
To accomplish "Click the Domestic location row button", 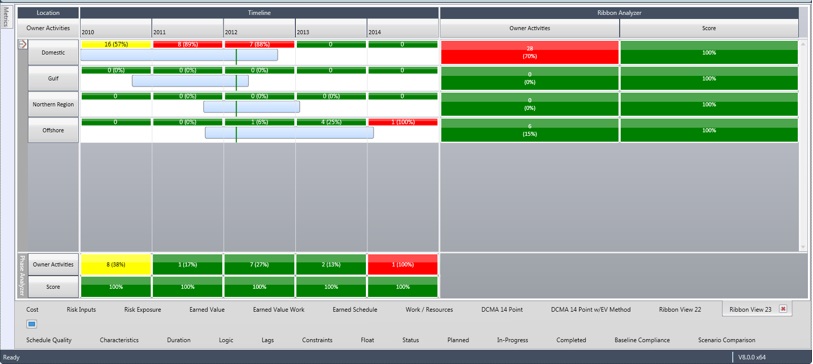I will click(53, 52).
